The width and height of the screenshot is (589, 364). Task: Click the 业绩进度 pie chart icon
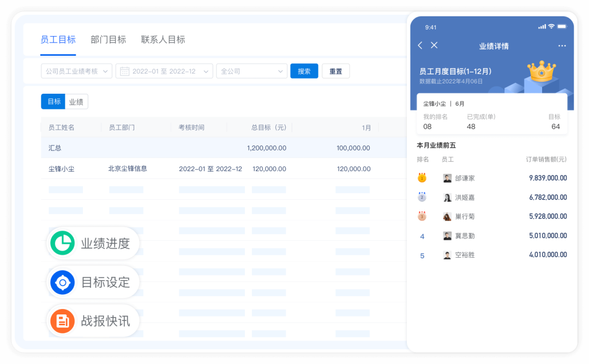[x=62, y=243]
